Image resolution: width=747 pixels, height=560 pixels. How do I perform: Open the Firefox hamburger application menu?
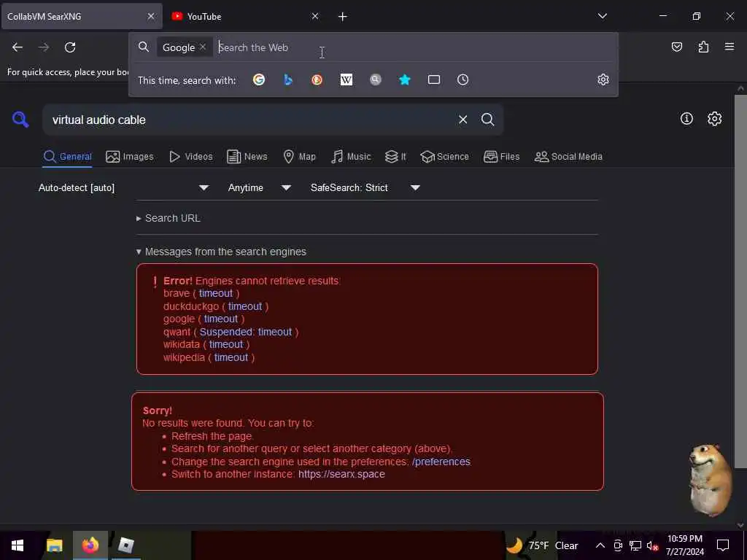pos(729,47)
